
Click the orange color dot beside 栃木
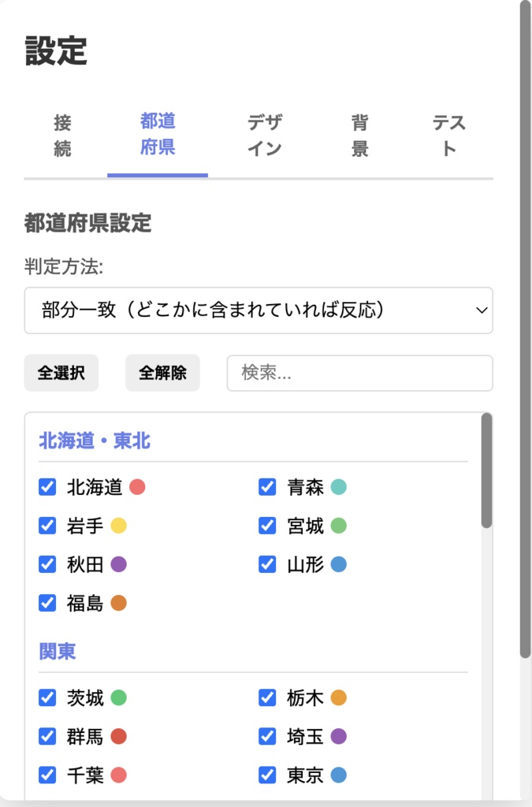pyautogui.click(x=339, y=697)
